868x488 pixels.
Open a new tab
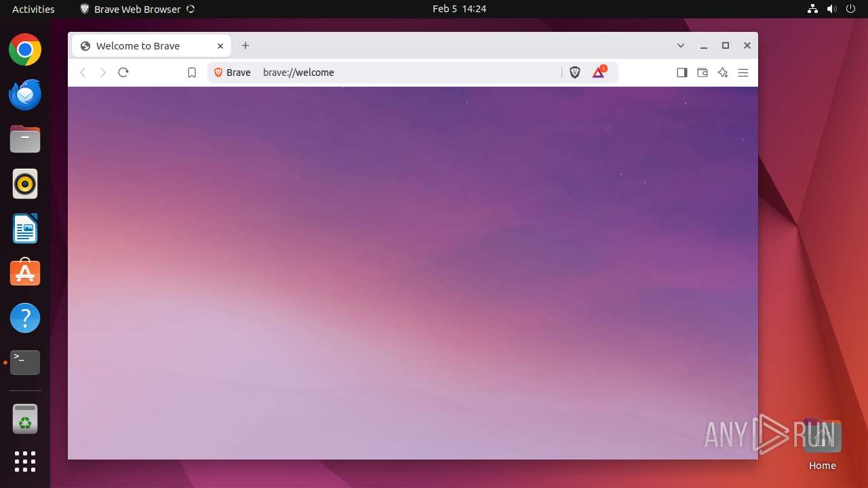click(245, 45)
